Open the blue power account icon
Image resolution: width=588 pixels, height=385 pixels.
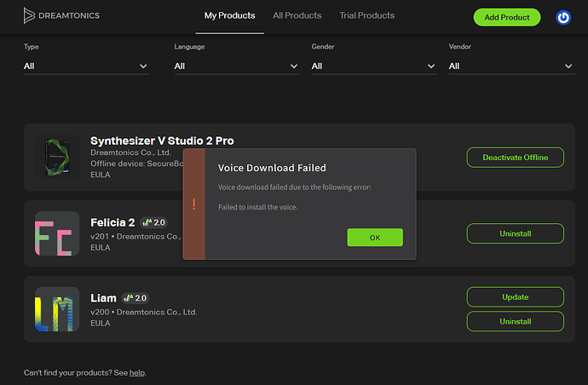point(563,17)
